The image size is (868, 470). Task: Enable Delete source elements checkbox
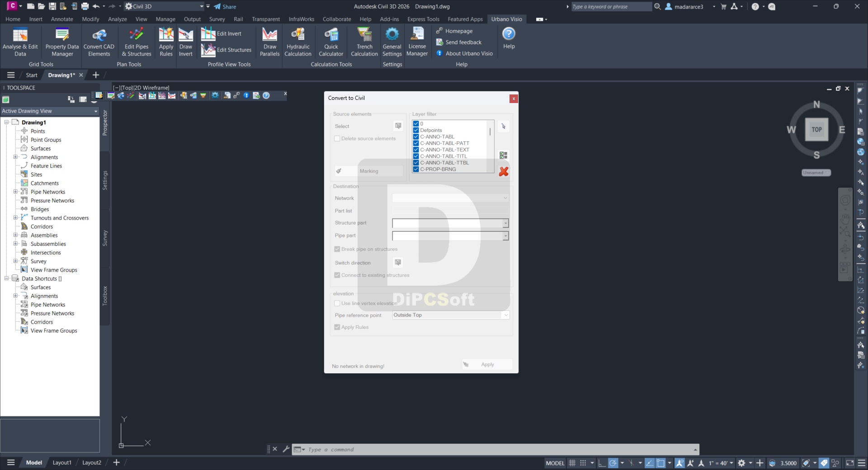click(337, 139)
